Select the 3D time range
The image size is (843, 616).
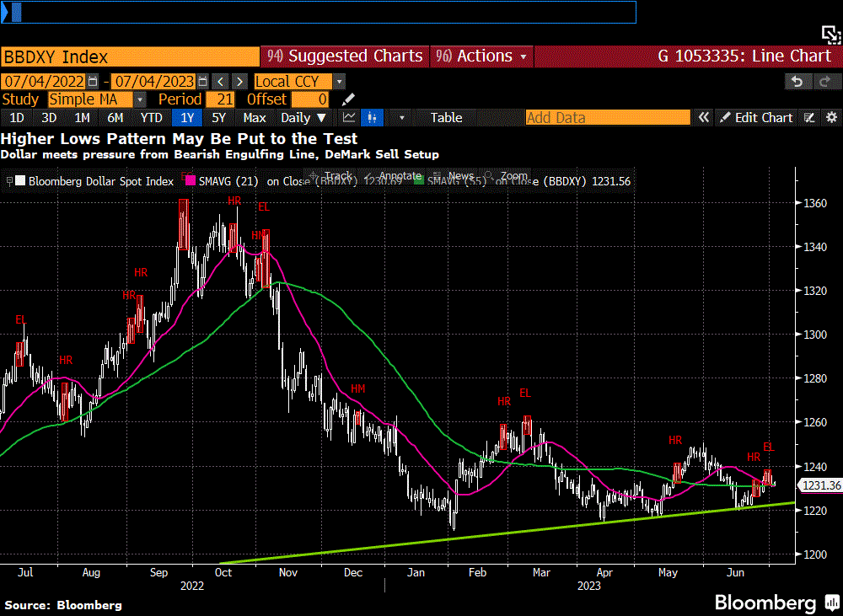(x=49, y=118)
